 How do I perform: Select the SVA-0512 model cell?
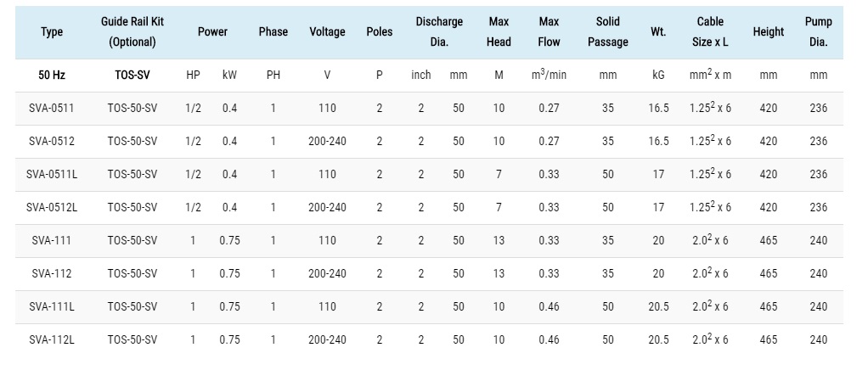[x=52, y=141]
